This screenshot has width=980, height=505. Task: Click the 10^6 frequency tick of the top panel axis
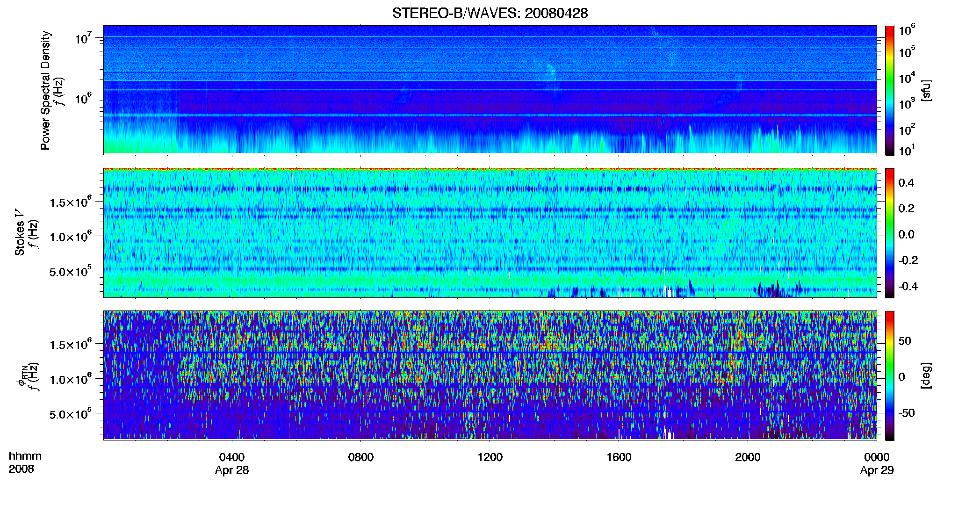coord(83,98)
